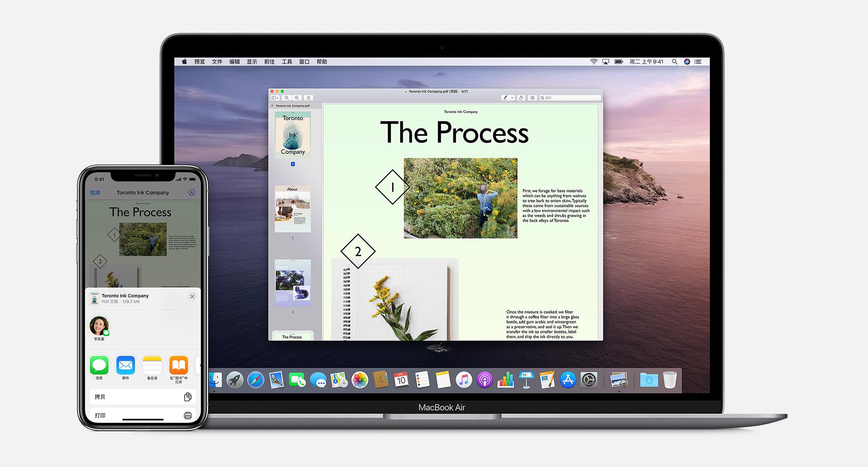This screenshot has height=467, width=868.
Task: Tap the 邮件 Mail app on iPhone
Action: (125, 368)
